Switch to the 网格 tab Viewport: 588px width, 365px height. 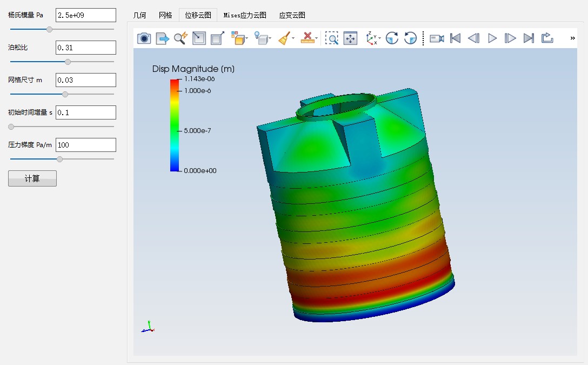(x=165, y=15)
